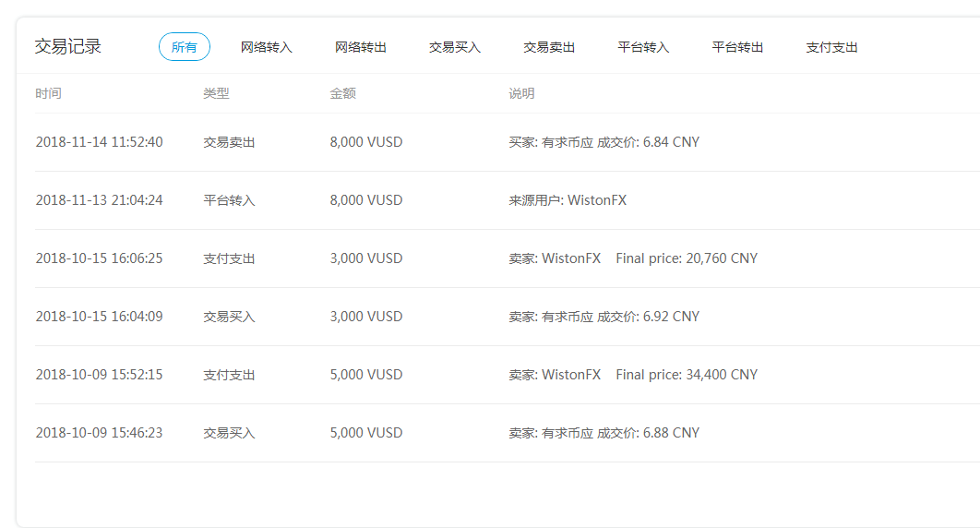Select the 2018-10-15 16:06:25 payment record
This screenshot has height=528, width=980.
coord(99,258)
